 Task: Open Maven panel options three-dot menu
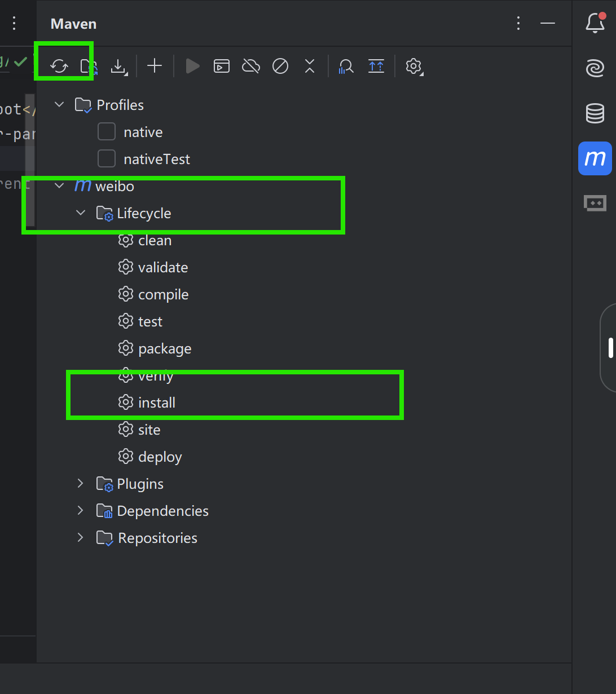pyautogui.click(x=518, y=23)
